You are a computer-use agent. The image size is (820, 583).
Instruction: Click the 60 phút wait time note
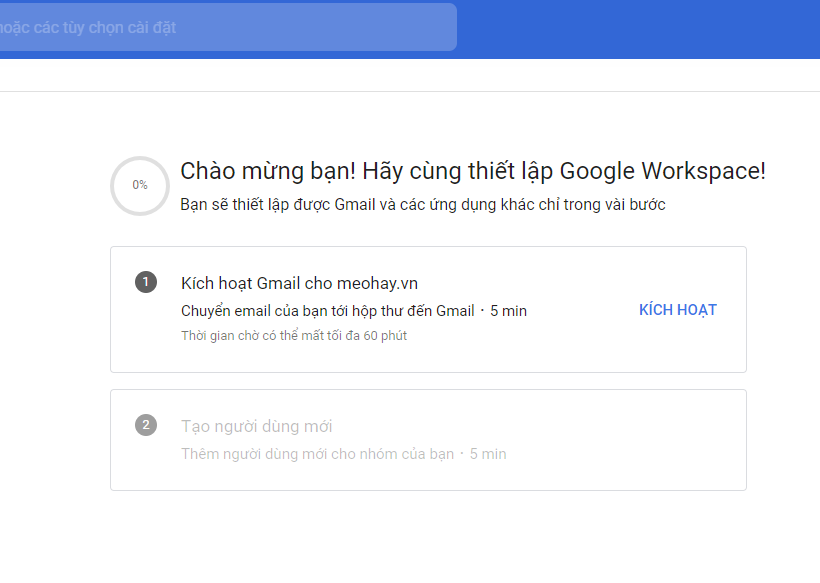point(294,336)
